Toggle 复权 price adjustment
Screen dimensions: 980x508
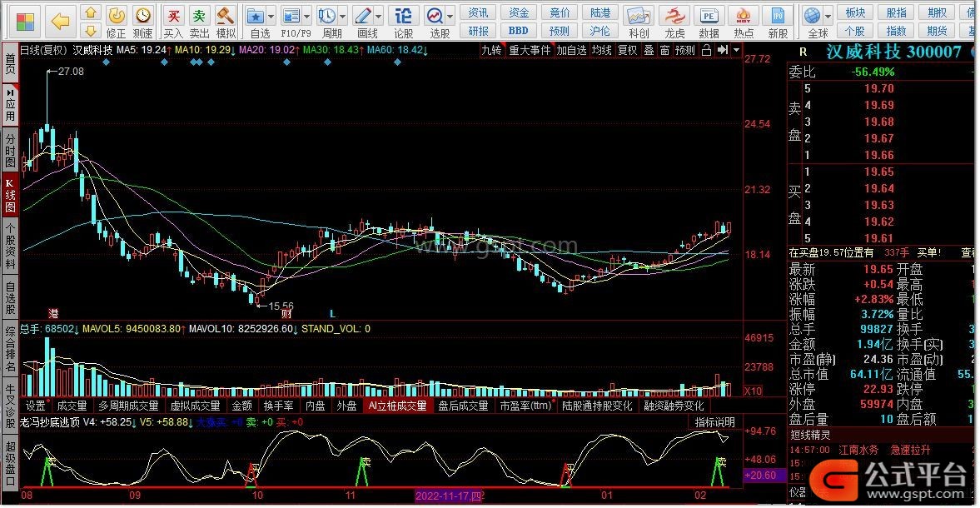click(x=627, y=50)
